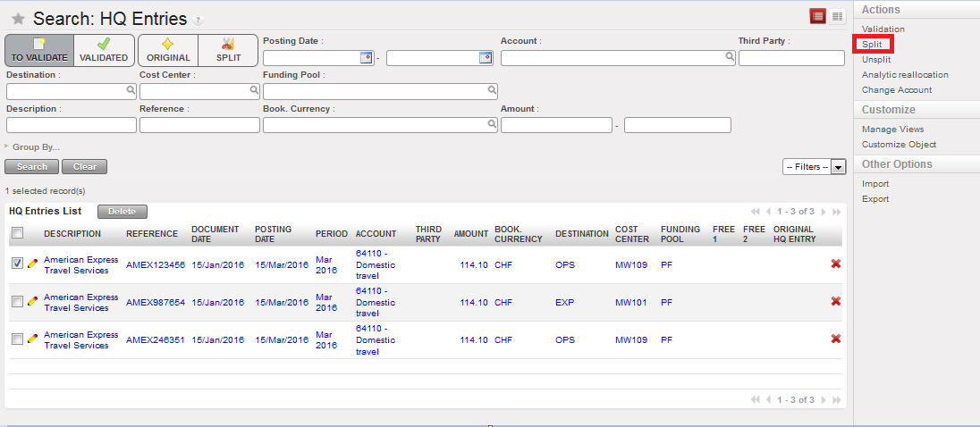Expand the Group By section
The height and width of the screenshot is (427, 980).
(x=34, y=147)
